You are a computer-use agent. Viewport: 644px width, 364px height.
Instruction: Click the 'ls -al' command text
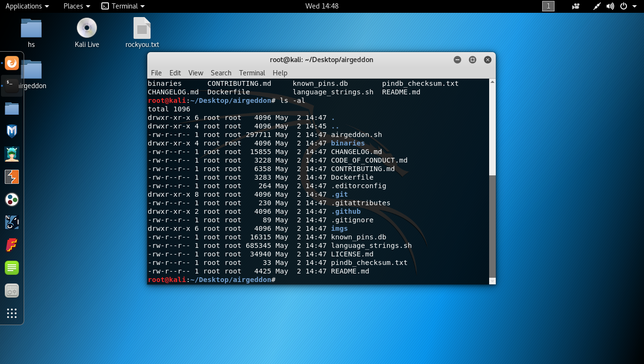[x=293, y=100]
